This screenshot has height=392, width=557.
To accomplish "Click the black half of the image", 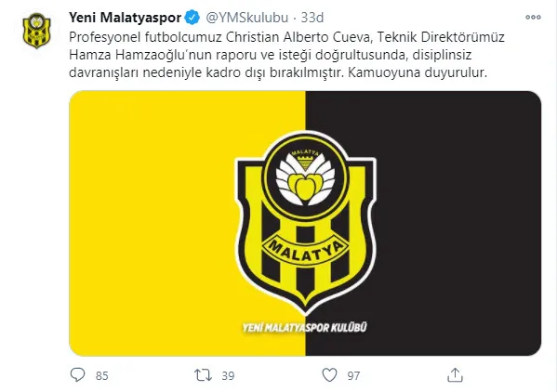I will (458, 224).
